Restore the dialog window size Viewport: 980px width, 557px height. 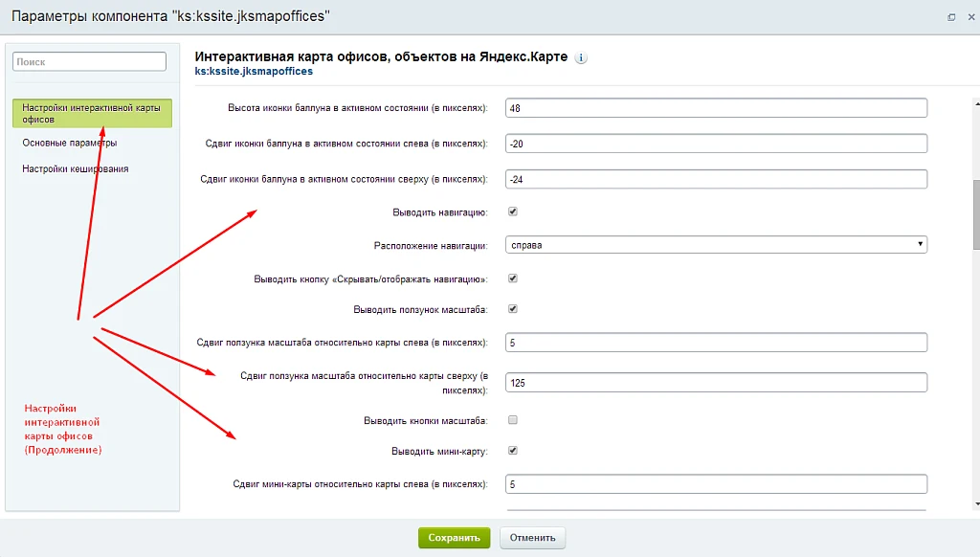(x=951, y=17)
